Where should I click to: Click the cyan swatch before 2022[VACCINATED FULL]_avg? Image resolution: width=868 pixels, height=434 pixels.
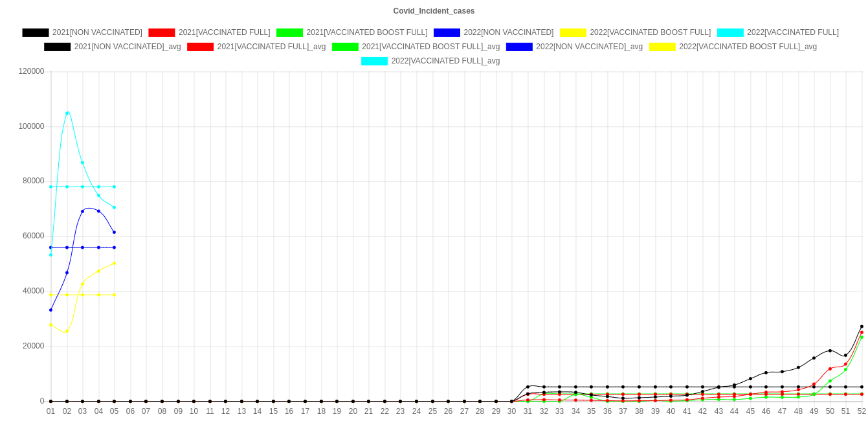(374, 61)
